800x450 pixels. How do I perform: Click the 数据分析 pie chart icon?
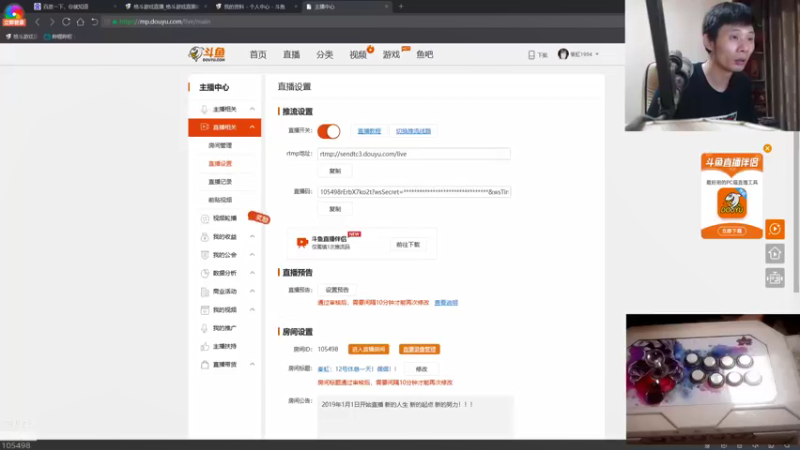205,273
